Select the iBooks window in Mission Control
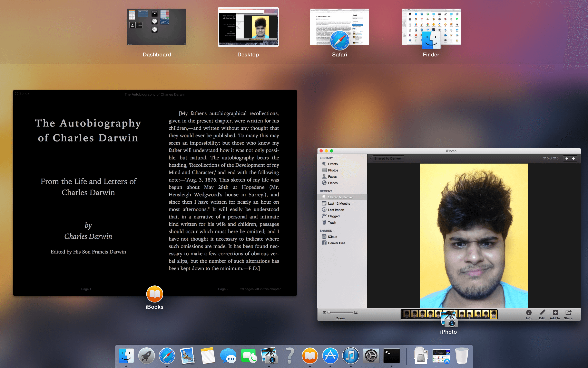The image size is (588, 368). pyautogui.click(x=155, y=193)
